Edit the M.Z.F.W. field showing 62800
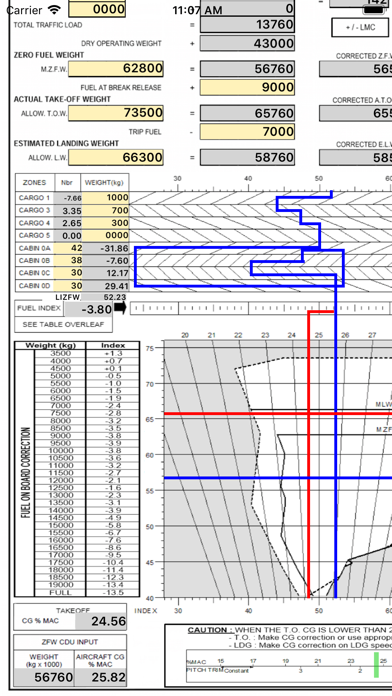 (x=116, y=69)
